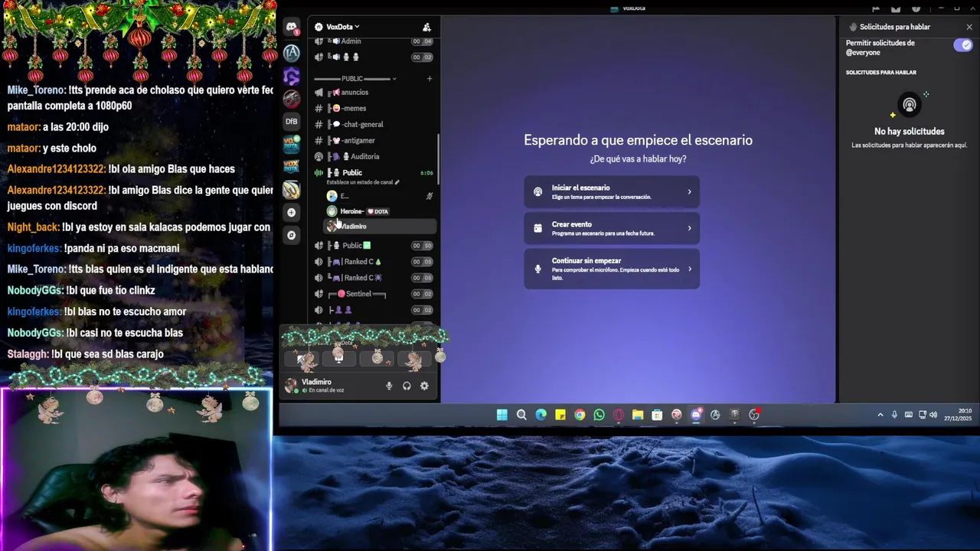Open the speaker volume tray icon
The height and width of the screenshot is (551, 980).
coord(933,415)
